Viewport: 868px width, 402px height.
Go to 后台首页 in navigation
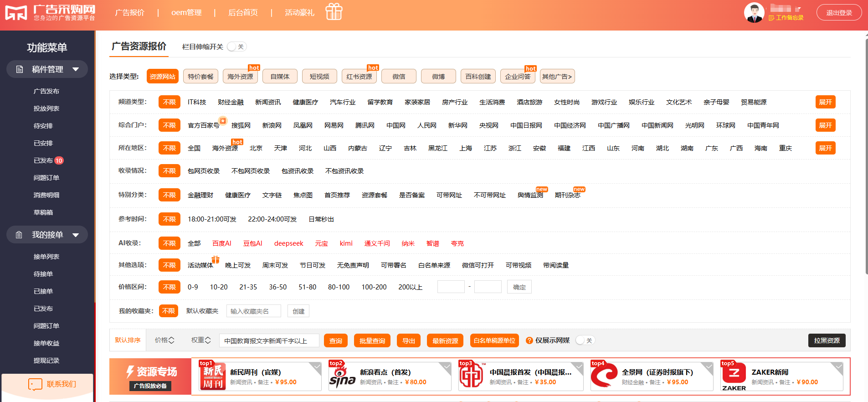(243, 12)
